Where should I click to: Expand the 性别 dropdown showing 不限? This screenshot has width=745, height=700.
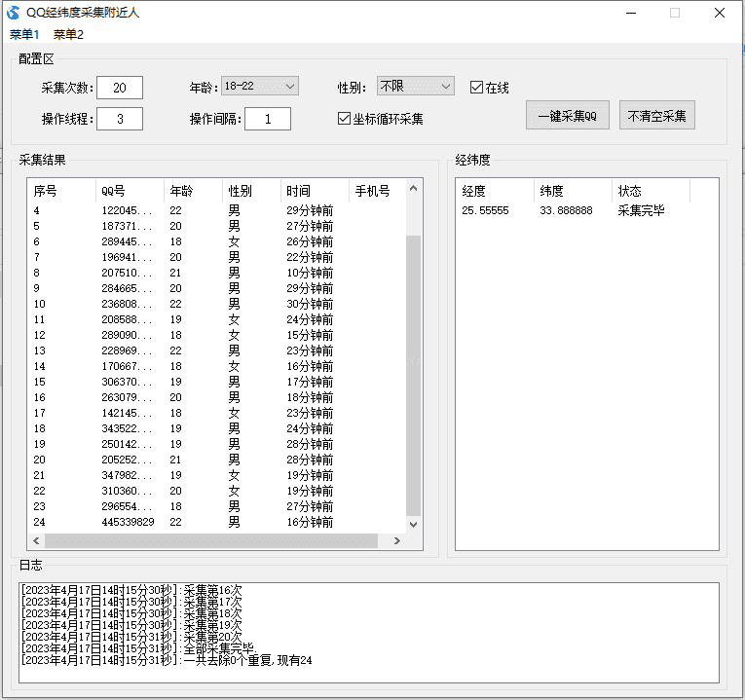click(416, 87)
